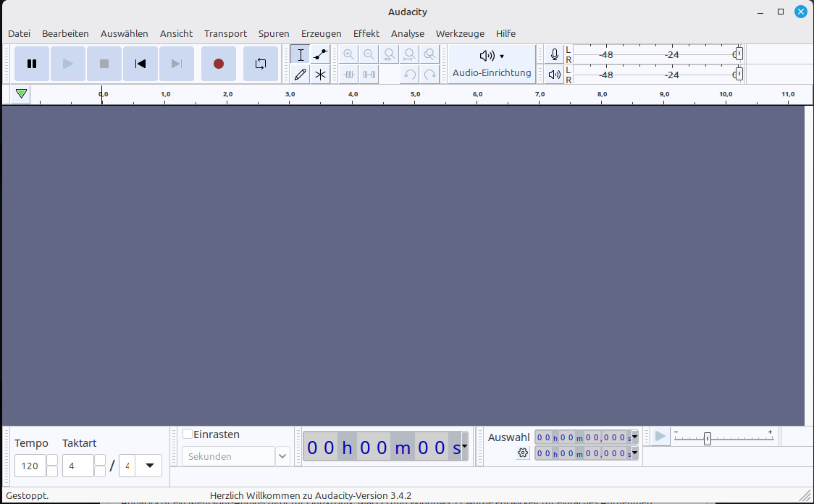
Task: Open the Sekunden snapping dropdown
Action: pyautogui.click(x=282, y=456)
